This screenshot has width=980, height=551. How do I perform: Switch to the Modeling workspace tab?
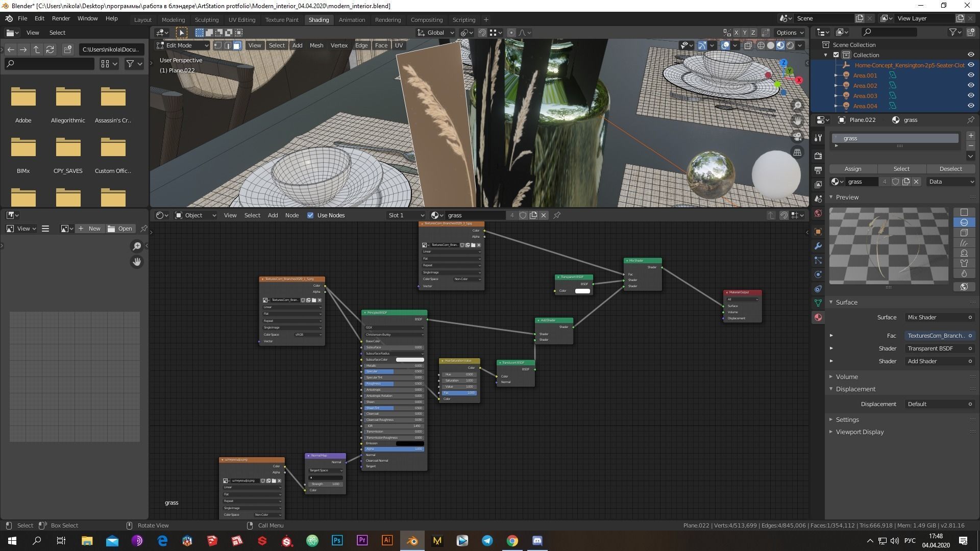[173, 20]
